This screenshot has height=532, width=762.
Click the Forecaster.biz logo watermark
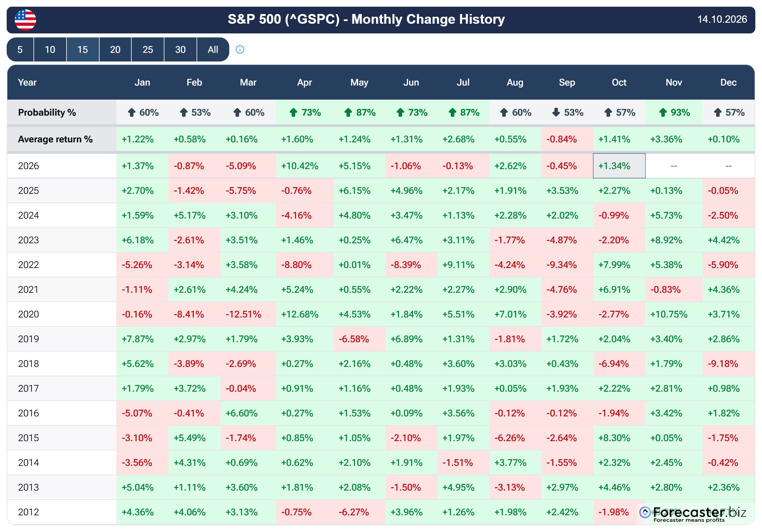point(693,514)
